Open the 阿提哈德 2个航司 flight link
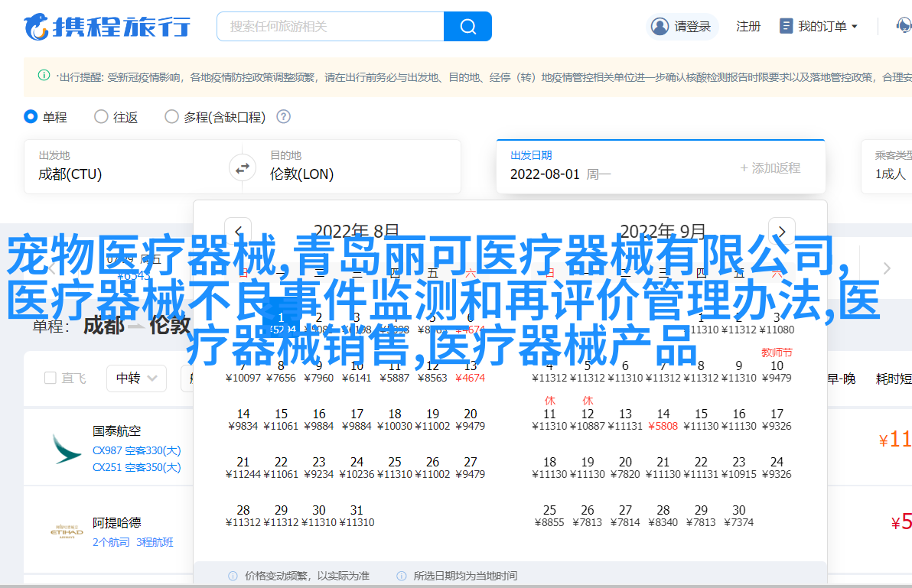 [111, 542]
